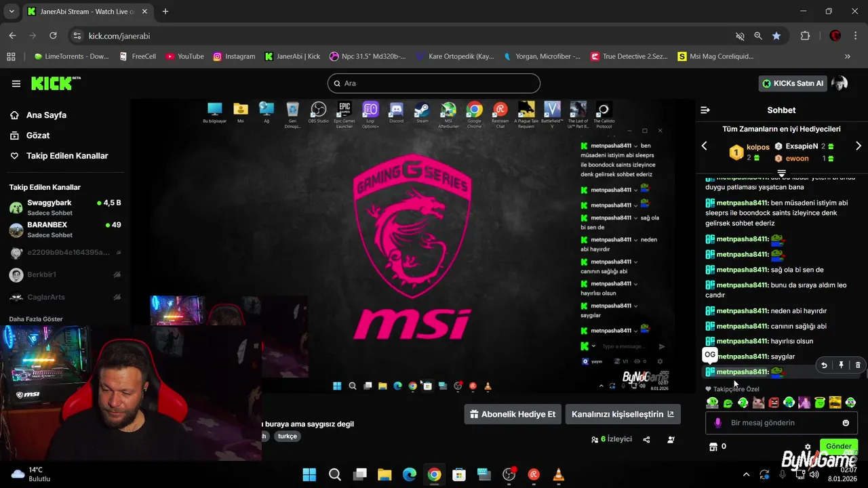Expand the top gifters leaderboard chevron
This screenshot has width=868, height=488.
click(x=781, y=174)
